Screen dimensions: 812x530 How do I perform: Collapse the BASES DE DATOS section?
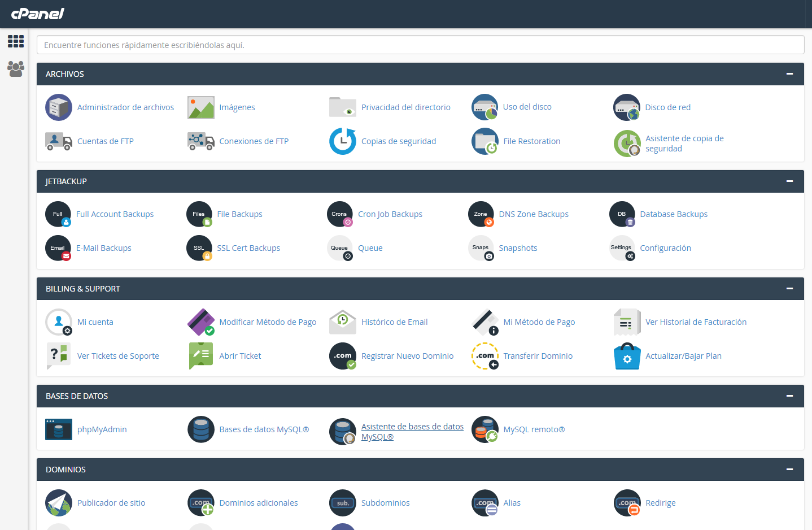pos(789,396)
